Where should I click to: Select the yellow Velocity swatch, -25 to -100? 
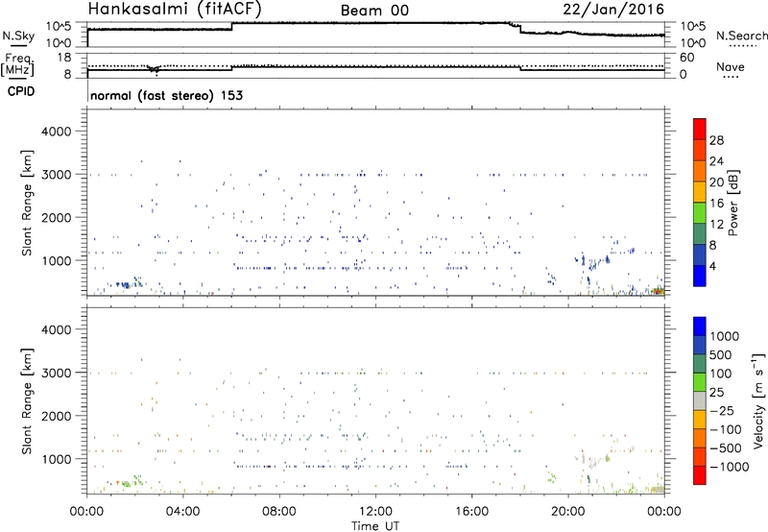700,420
